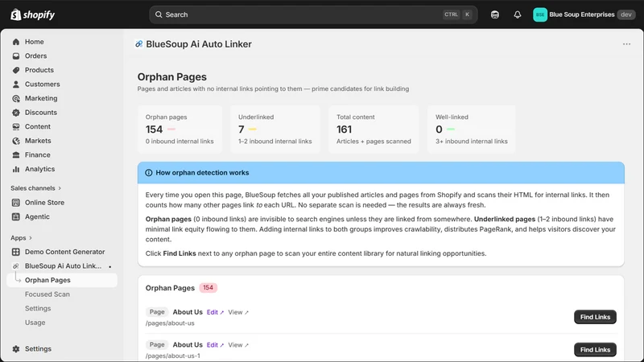Open Shopify Settings at sidebar bottom
The image size is (644, 362).
38,349
